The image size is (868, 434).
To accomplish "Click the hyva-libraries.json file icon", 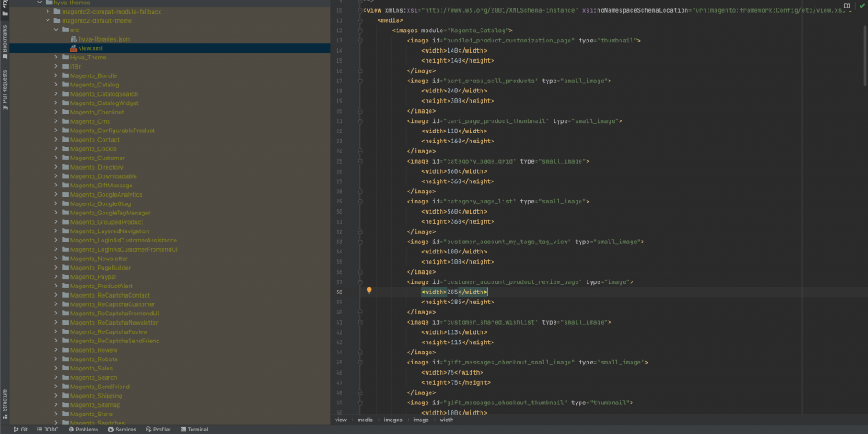I will 74,39.
